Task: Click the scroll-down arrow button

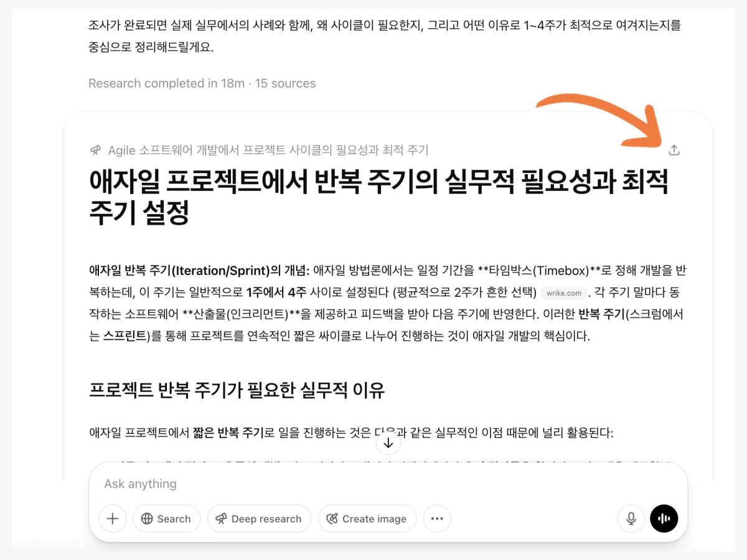Action: (388, 443)
